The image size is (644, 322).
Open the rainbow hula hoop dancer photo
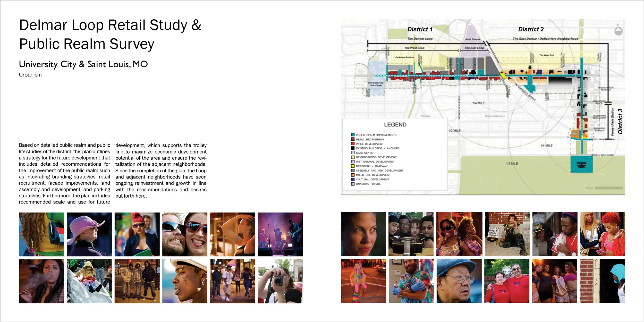(363, 281)
